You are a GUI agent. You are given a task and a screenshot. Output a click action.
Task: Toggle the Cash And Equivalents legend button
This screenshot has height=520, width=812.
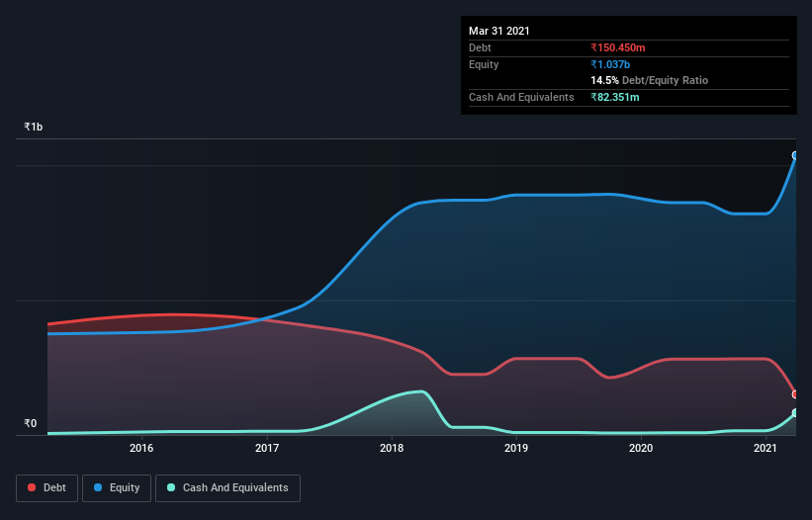227,488
